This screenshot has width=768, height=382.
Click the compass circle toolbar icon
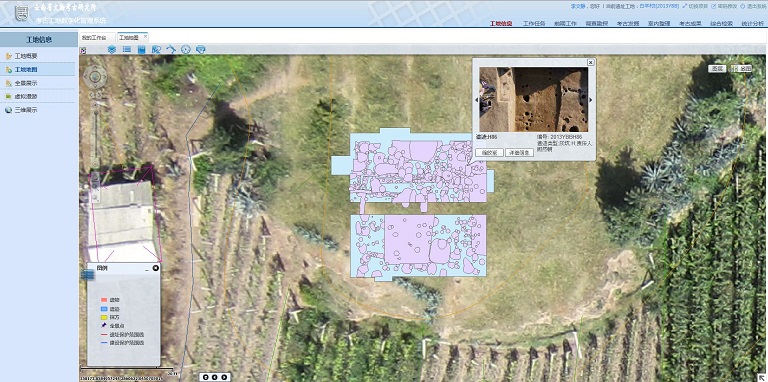click(x=186, y=49)
